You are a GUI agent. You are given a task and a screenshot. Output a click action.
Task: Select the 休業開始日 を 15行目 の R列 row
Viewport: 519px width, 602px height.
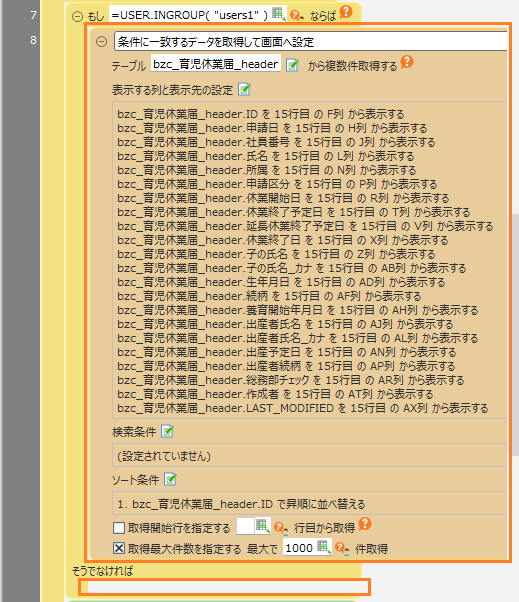coord(283,198)
